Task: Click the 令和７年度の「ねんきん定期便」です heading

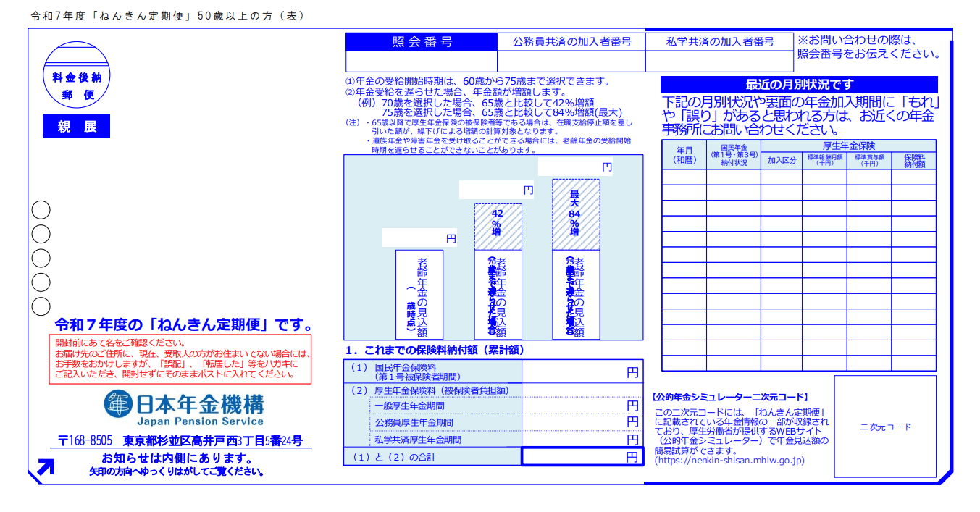Action: [184, 324]
